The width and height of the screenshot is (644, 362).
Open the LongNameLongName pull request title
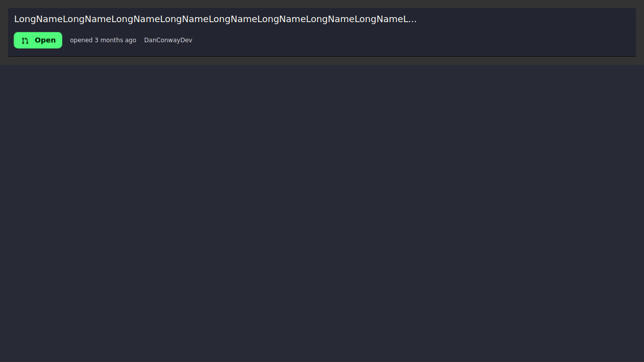[215, 19]
